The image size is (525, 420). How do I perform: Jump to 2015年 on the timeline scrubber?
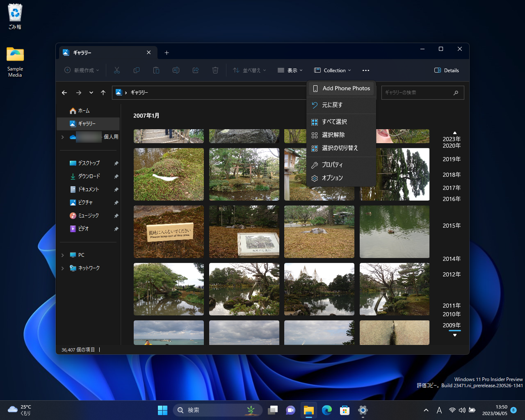tap(452, 226)
